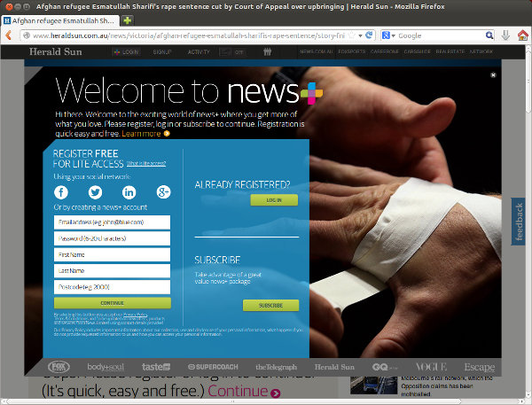The width and height of the screenshot is (532, 405).
Task: Click the Google search box
Action: pos(441,35)
